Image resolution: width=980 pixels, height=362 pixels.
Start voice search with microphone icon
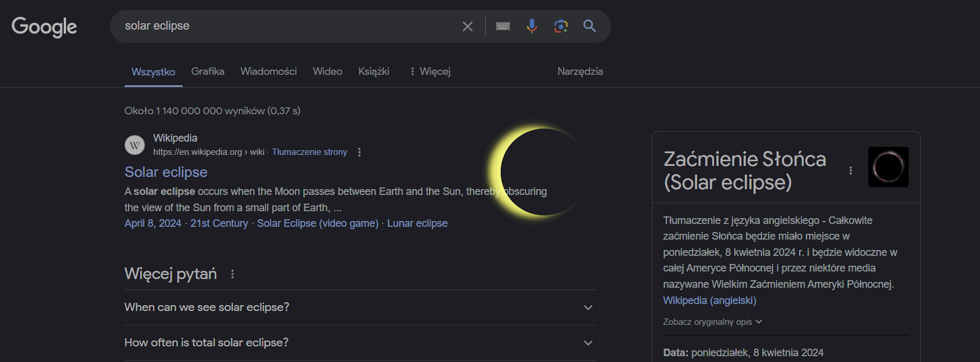point(531,26)
